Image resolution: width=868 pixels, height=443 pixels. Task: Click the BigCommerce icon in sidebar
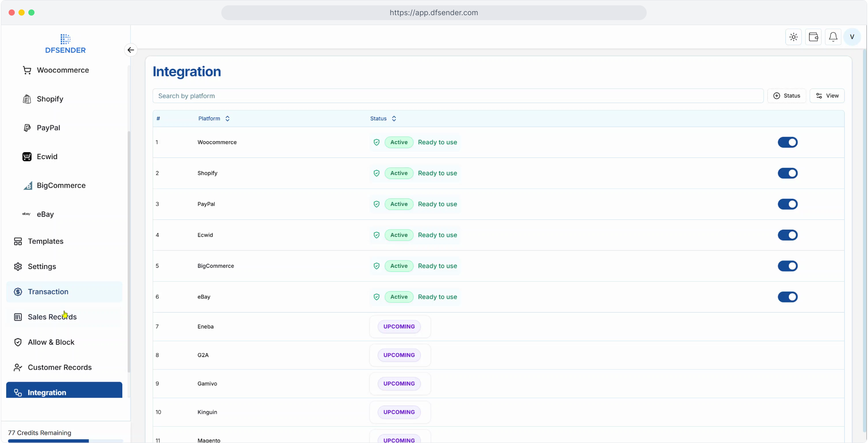(x=28, y=185)
